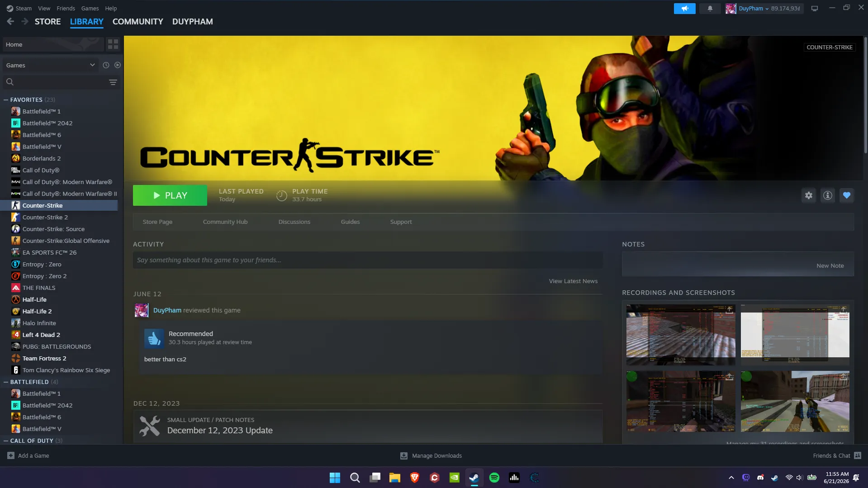Go back with the left arrow
The image size is (868, 488).
pyautogui.click(x=10, y=21)
